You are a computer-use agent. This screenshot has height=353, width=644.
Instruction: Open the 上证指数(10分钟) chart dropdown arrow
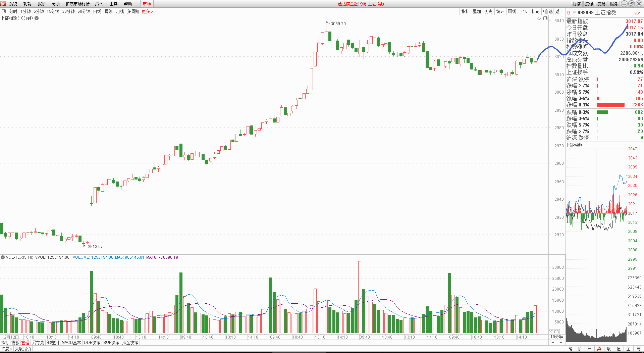pos(37,18)
